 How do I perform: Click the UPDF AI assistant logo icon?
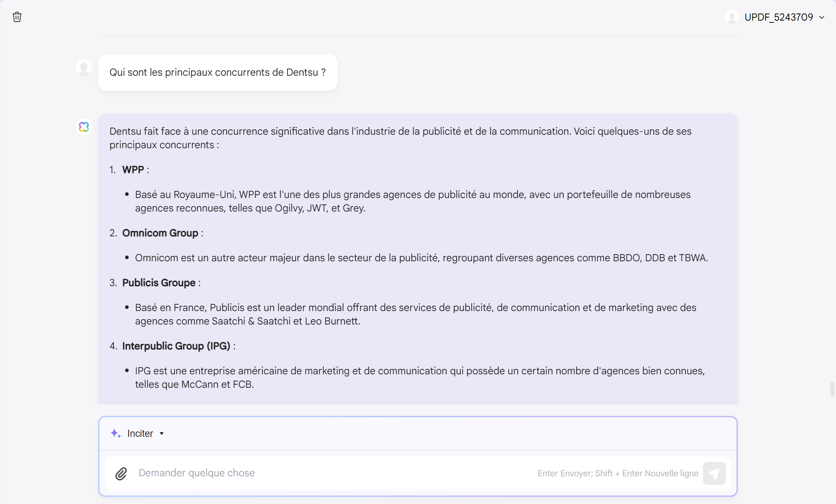click(x=84, y=127)
